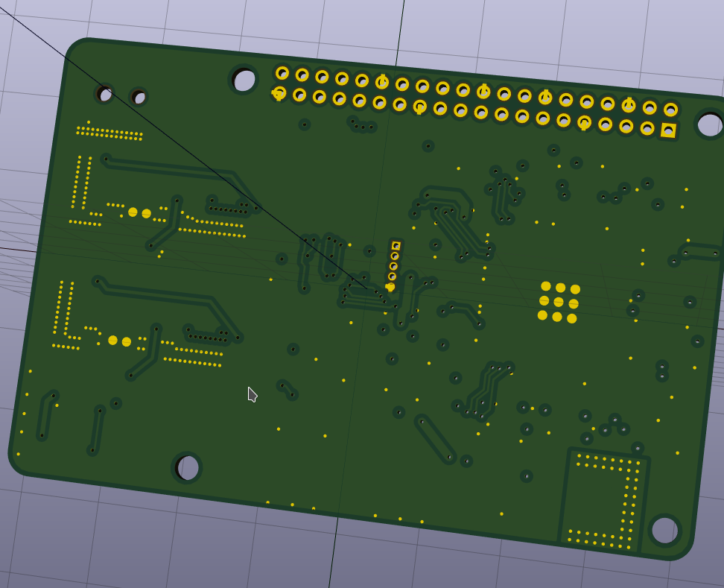Viewport: 724px width, 588px height.
Task: Select the mounting hole along the bottom-left board edge
Action: coord(188,468)
